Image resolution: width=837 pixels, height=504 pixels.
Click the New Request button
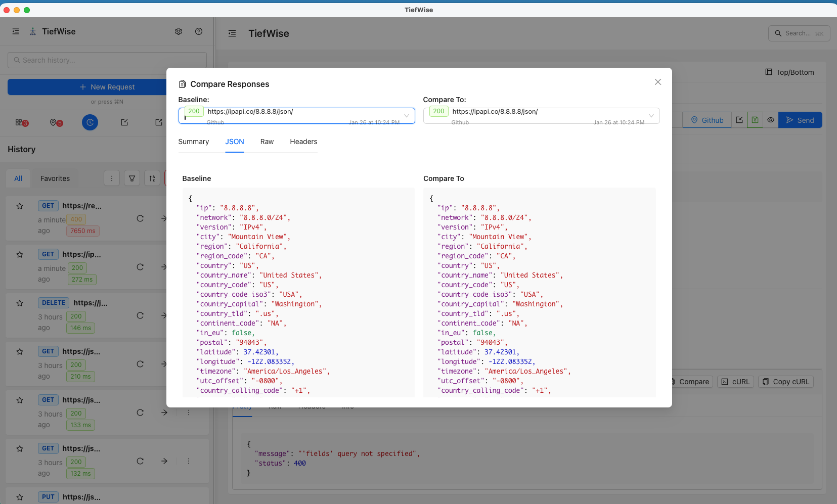(x=107, y=87)
